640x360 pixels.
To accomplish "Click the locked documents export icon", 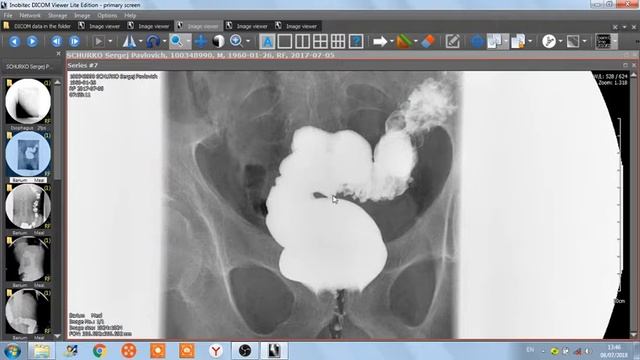I will coord(518,41).
